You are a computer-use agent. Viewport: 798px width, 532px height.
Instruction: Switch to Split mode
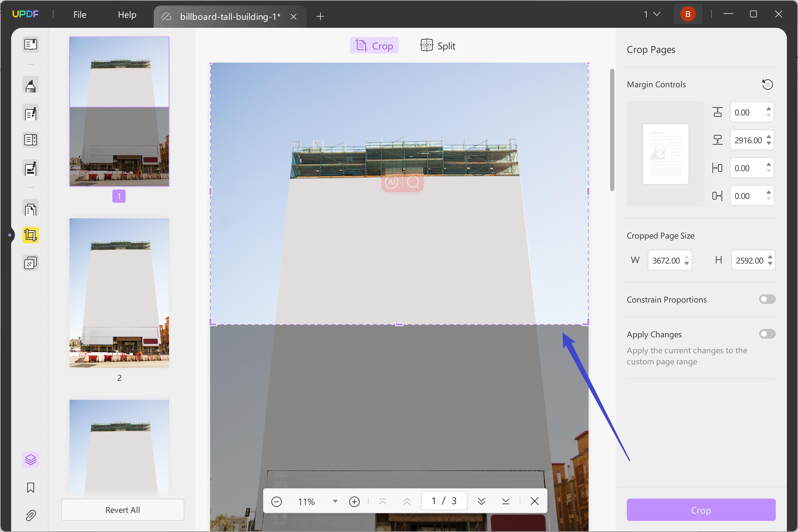pyautogui.click(x=437, y=45)
